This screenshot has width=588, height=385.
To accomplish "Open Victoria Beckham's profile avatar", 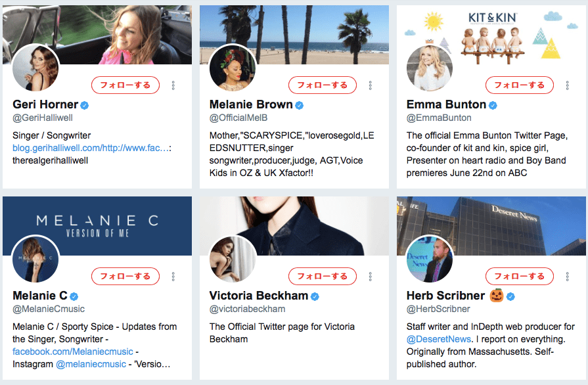I will [x=233, y=260].
